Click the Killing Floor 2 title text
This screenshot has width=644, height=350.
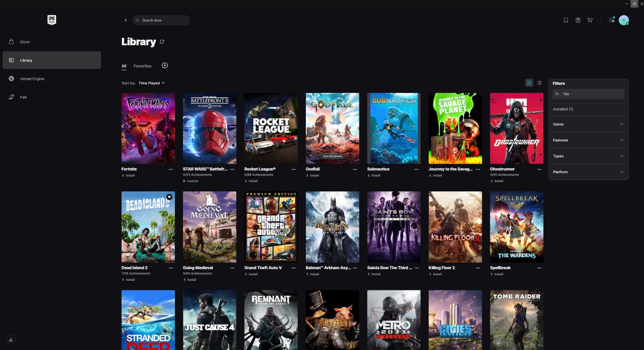tap(442, 267)
